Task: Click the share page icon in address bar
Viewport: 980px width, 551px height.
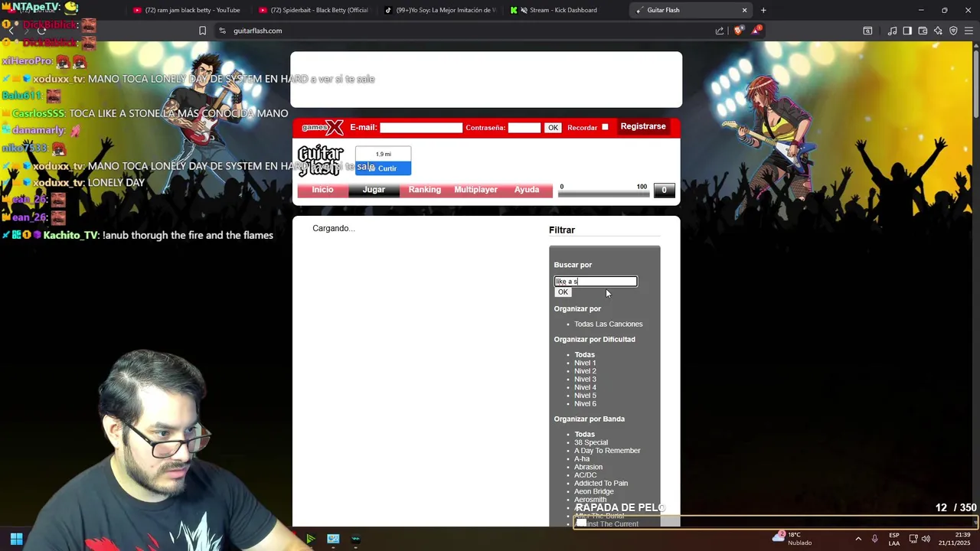Action: pos(720,31)
